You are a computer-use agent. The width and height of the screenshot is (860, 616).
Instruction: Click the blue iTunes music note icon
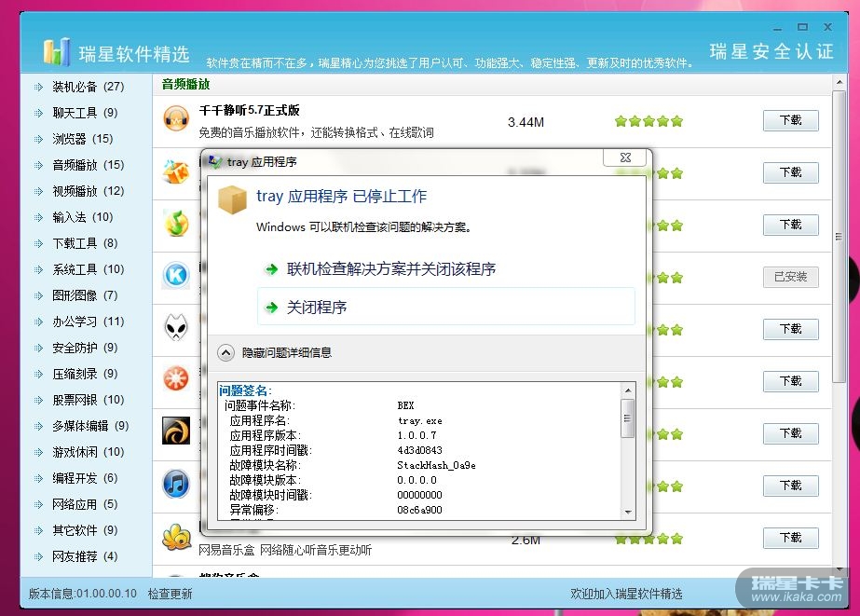point(176,484)
